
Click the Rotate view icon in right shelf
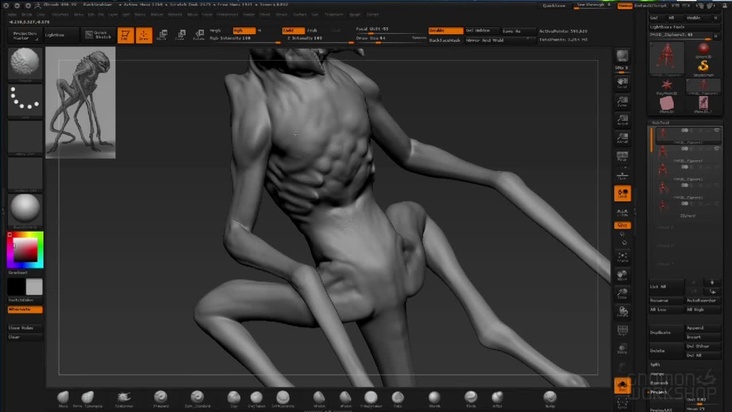[x=622, y=312]
